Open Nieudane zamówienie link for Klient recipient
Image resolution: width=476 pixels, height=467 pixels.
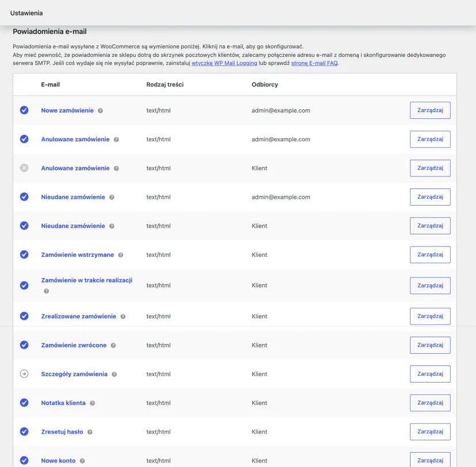pyautogui.click(x=73, y=226)
